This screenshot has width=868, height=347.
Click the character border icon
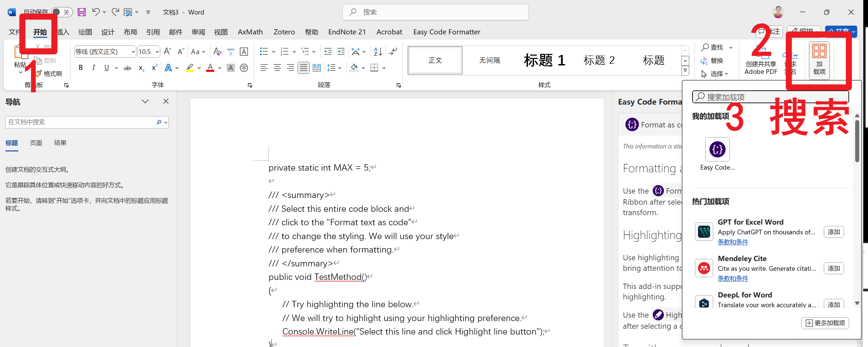[244, 52]
